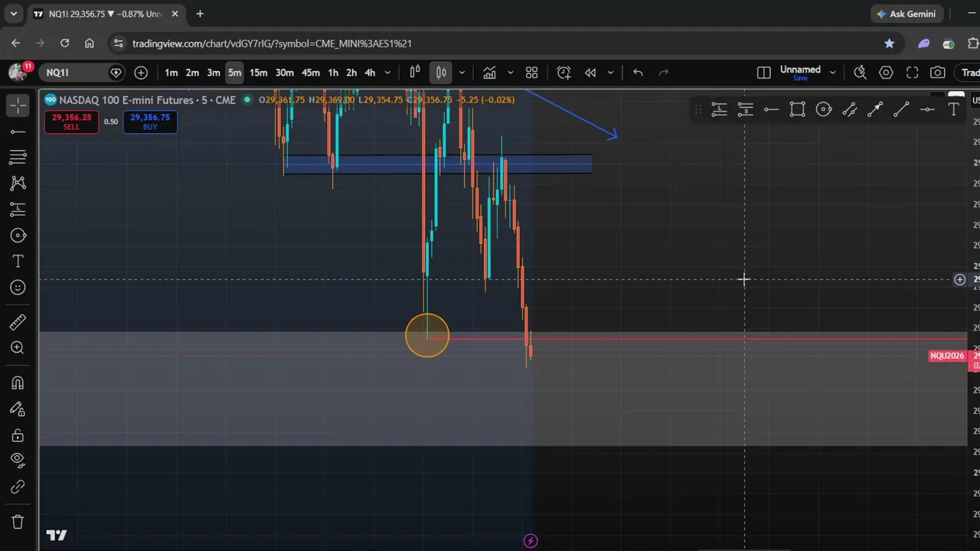Screen dimensions: 980x551
Task: Toggle hide all drawings eye icon
Action: coord(18,461)
